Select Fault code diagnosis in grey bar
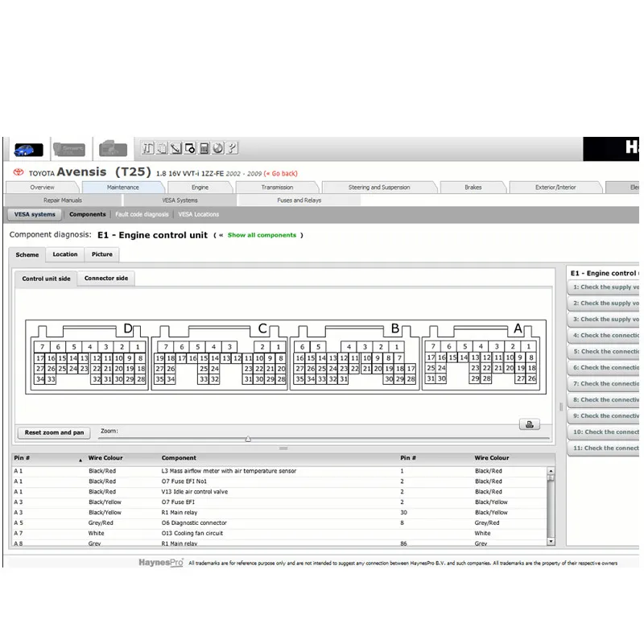Image resolution: width=644 pixels, height=644 pixels. click(x=142, y=214)
